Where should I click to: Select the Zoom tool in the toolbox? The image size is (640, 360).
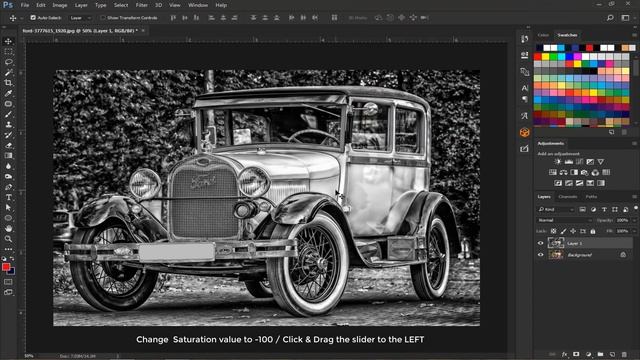coord(8,239)
